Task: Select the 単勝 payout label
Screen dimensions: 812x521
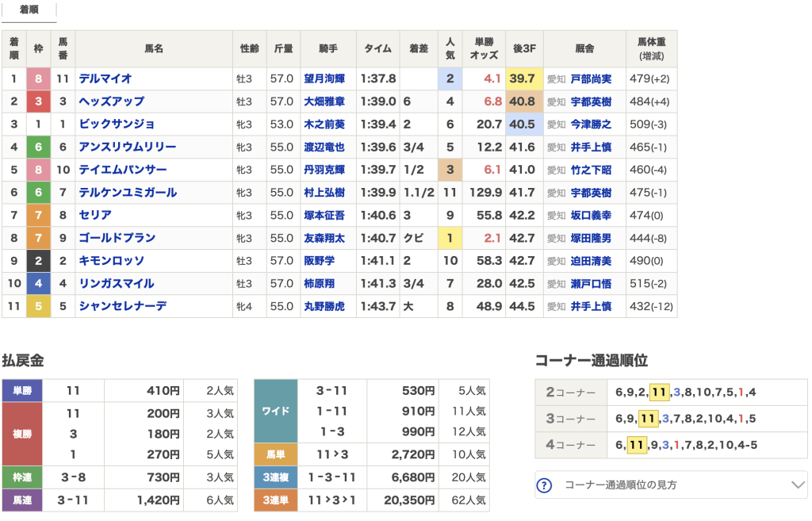Action: pyautogui.click(x=22, y=390)
